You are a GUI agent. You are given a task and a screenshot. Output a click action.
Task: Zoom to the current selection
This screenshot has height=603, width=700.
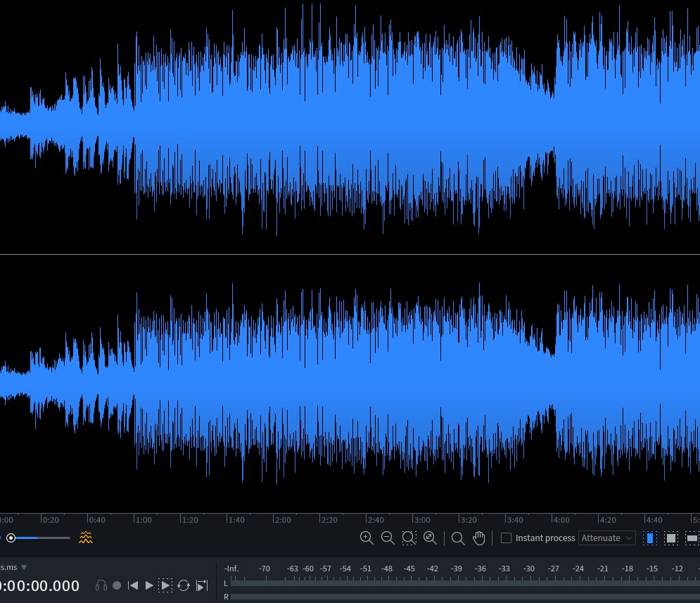tap(409, 538)
